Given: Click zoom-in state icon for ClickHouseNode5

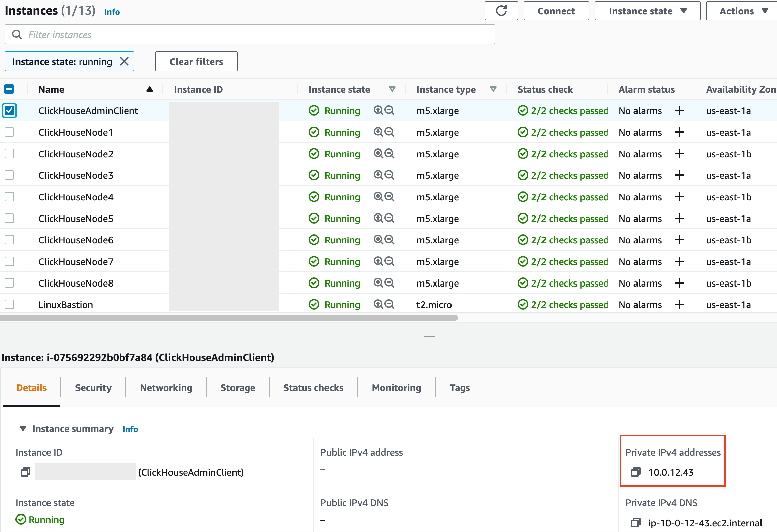Looking at the screenshot, I should pos(378,218).
